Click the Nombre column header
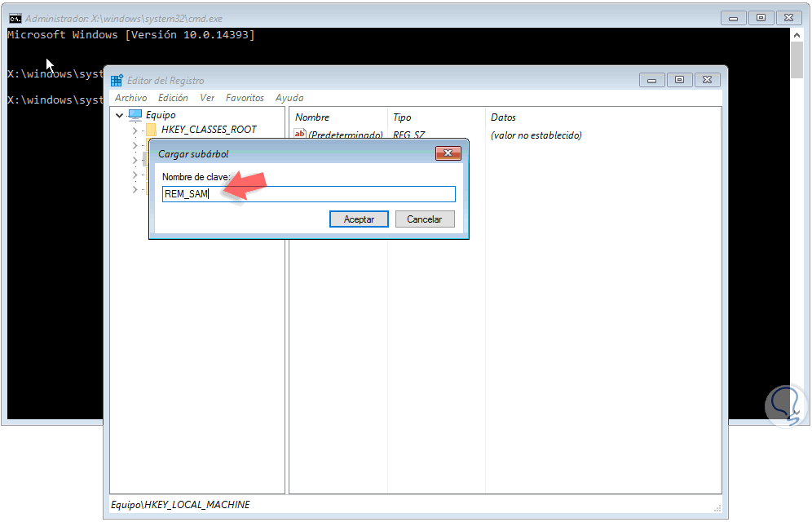Viewport: 812px width, 522px height. [312, 117]
